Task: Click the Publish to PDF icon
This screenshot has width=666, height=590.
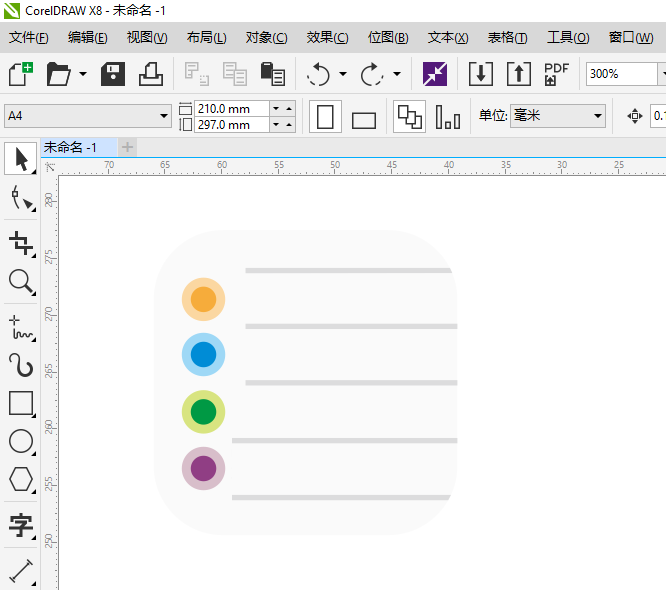Action: click(556, 74)
